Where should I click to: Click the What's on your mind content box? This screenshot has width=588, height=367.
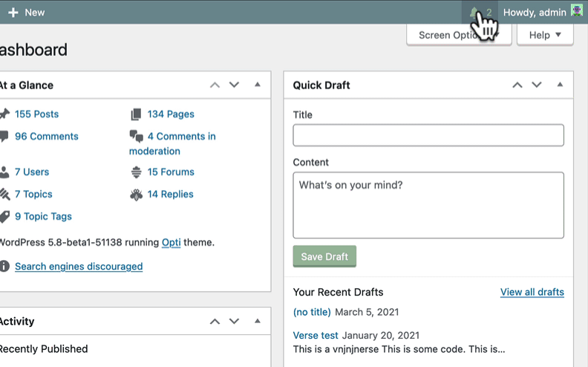click(428, 205)
